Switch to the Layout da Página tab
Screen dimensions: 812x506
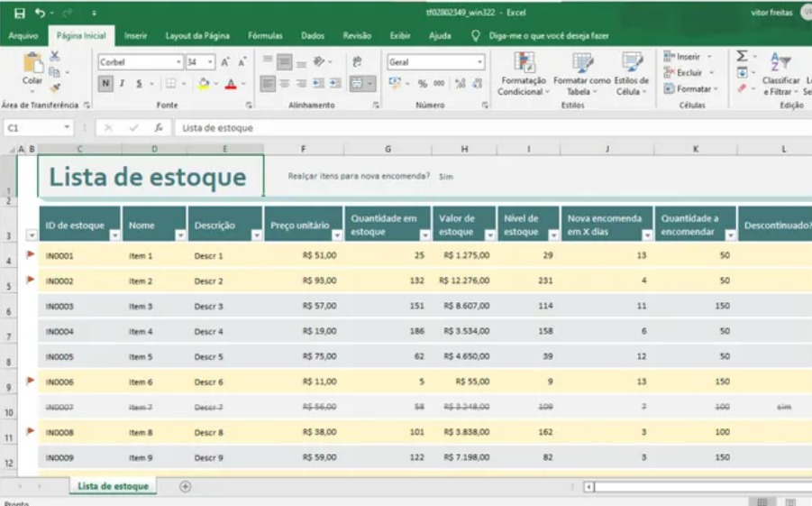pyautogui.click(x=197, y=36)
